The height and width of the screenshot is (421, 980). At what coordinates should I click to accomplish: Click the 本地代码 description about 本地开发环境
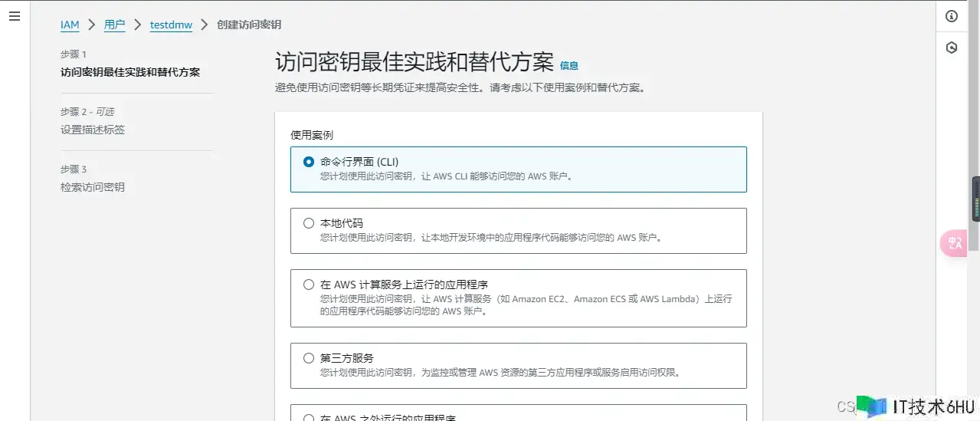[490, 237]
